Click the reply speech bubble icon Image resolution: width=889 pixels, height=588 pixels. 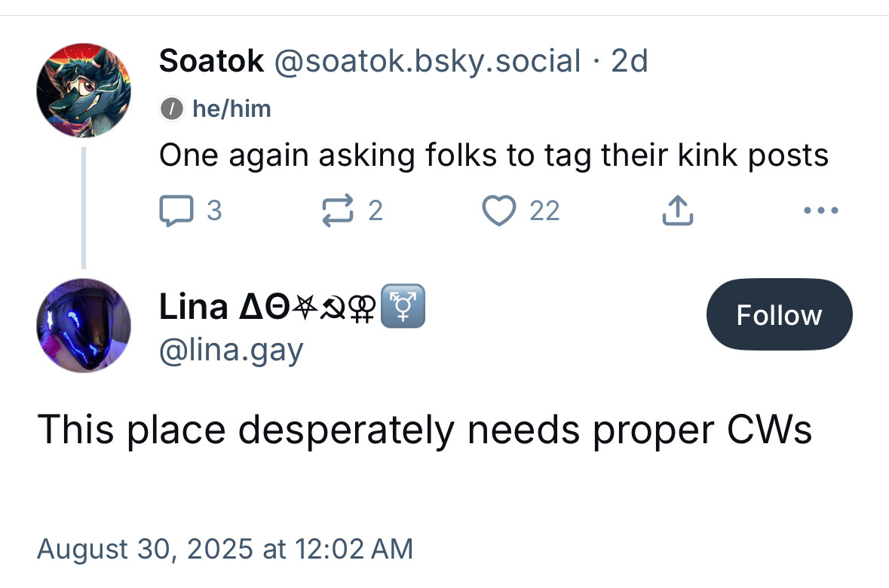pyautogui.click(x=175, y=211)
